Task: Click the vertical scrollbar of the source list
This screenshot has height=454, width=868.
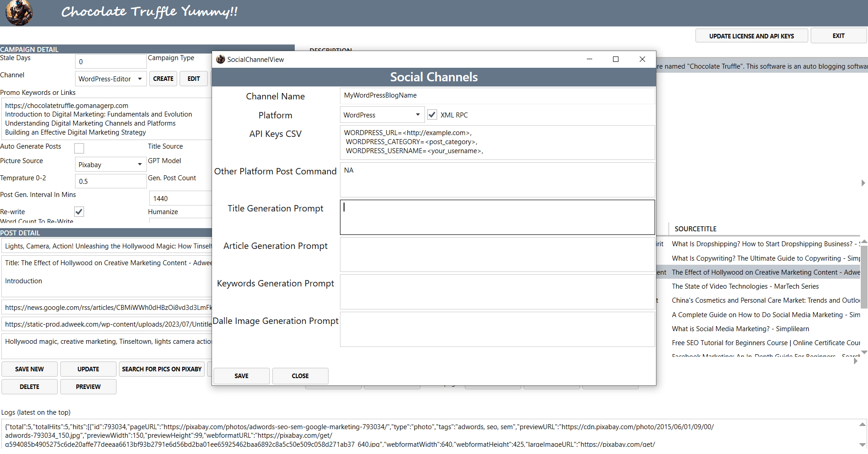Action: point(864,276)
